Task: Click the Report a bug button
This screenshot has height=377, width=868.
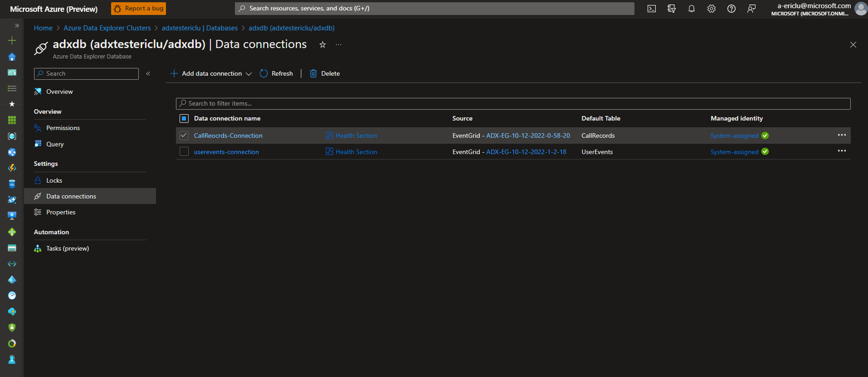Action: pyautogui.click(x=138, y=8)
